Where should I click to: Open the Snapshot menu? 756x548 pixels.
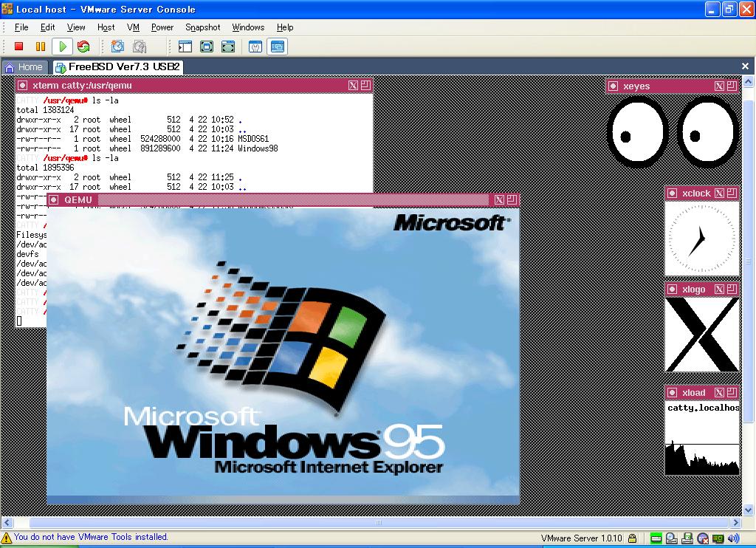click(203, 27)
